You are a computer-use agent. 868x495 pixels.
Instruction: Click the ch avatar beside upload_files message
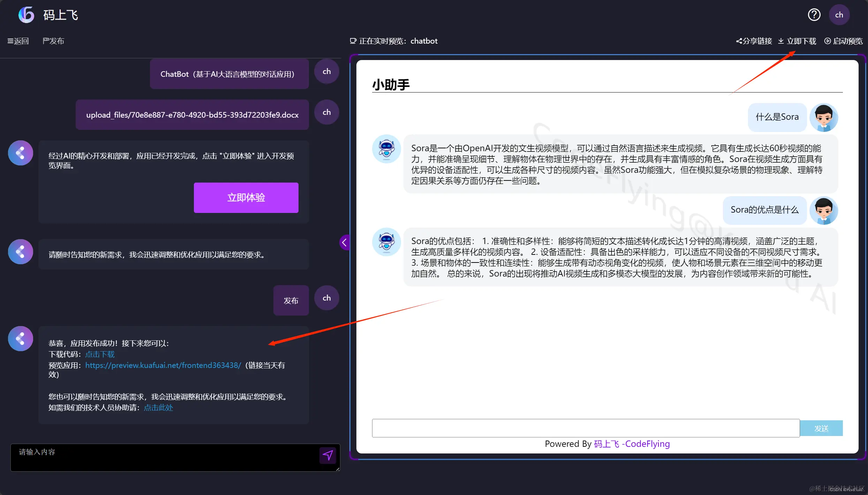point(327,112)
